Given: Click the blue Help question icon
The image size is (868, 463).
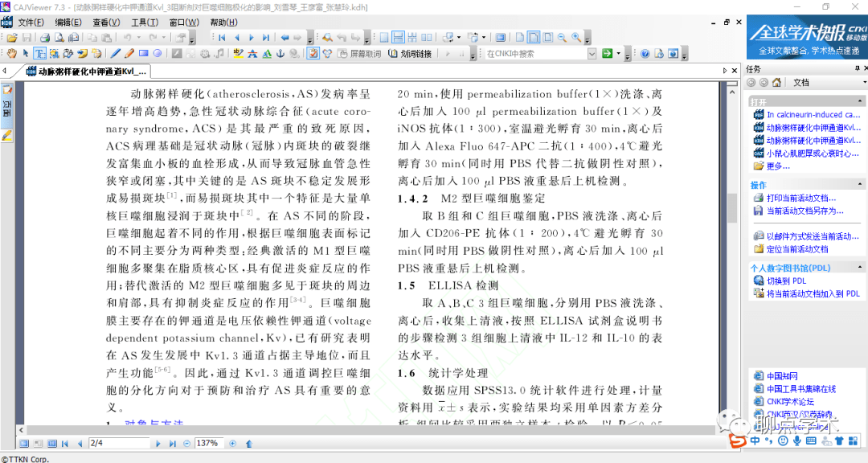Looking at the screenshot, I should click(x=645, y=54).
